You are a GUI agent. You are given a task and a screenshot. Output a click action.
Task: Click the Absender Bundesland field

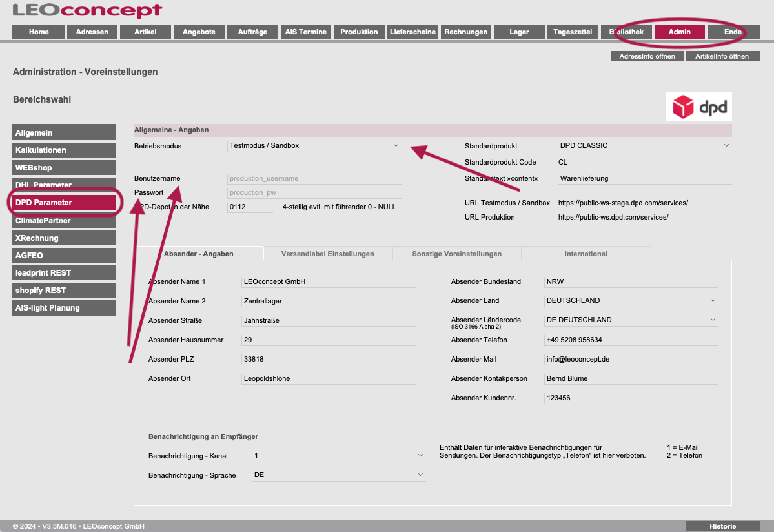click(631, 281)
